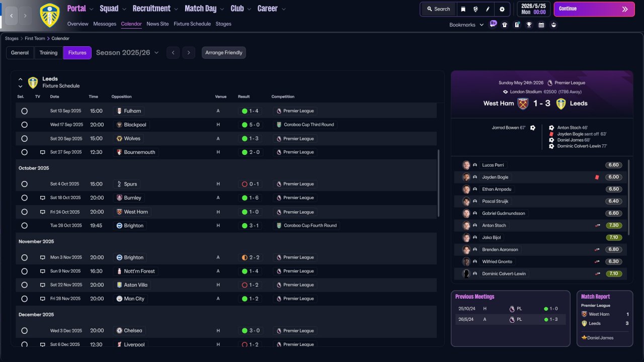The height and width of the screenshot is (362, 644).
Task: Click the fixtures list vertical scrollbar
Action: coord(439,183)
